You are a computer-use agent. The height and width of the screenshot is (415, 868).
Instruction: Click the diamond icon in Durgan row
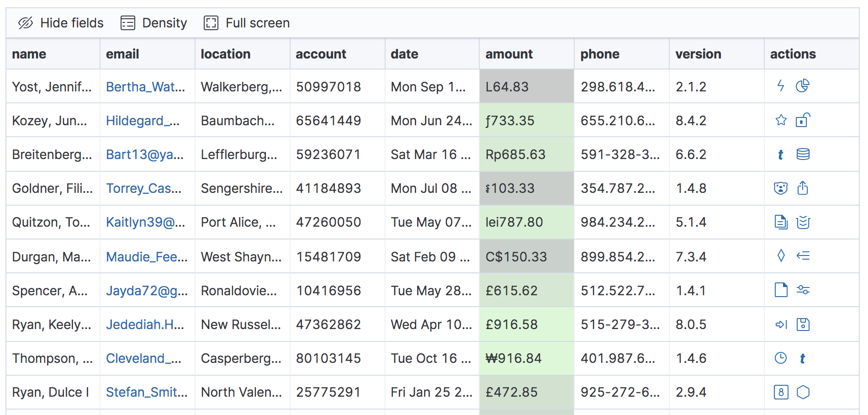pyautogui.click(x=781, y=255)
